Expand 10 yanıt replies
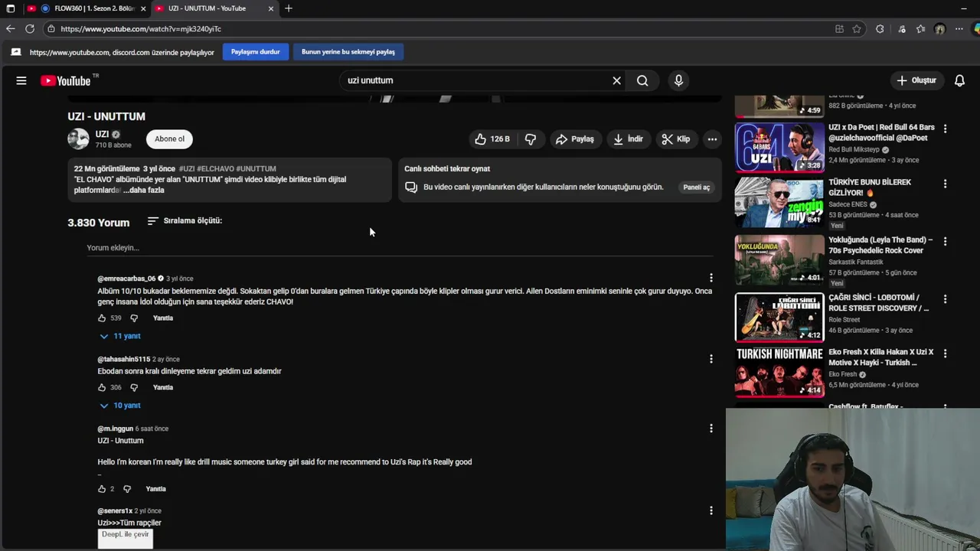Image resolution: width=980 pixels, height=551 pixels. (120, 406)
